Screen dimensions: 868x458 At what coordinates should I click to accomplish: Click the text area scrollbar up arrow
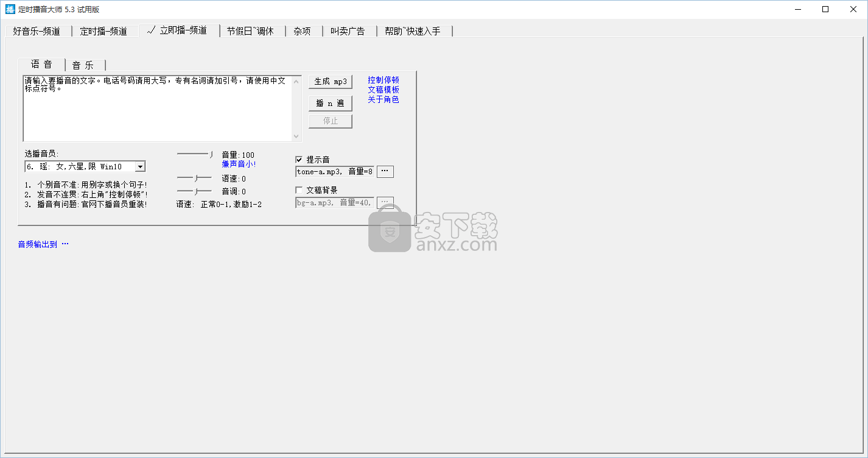[296, 80]
